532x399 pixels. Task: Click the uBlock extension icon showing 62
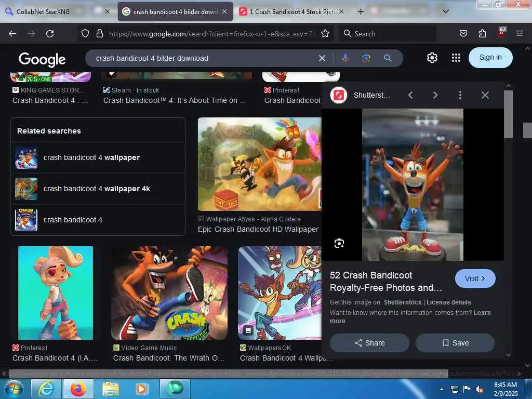click(501, 33)
